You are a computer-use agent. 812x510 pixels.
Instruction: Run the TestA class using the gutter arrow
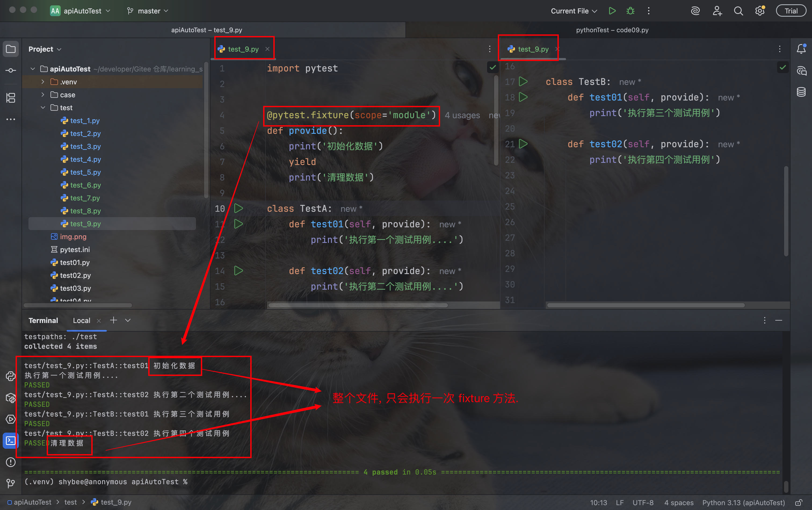pyautogui.click(x=238, y=209)
